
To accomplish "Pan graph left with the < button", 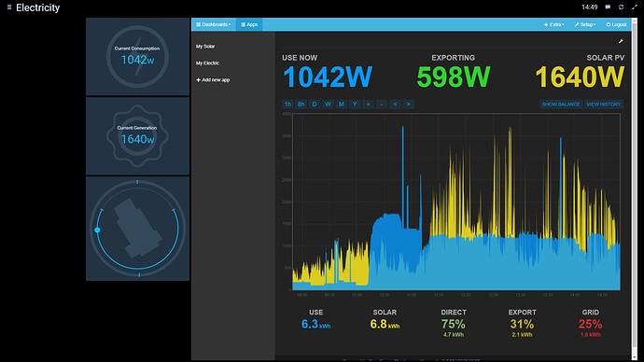I will click(395, 104).
